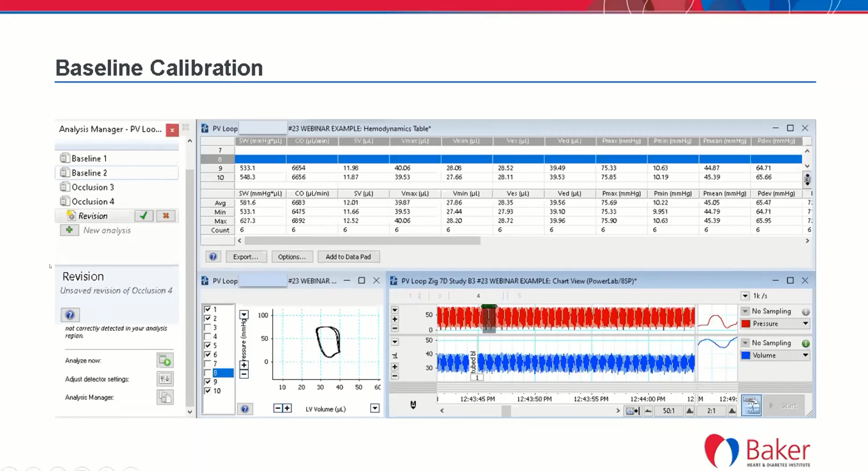868x471 pixels.
Task: Discard revision with the orange X
Action: point(166,216)
